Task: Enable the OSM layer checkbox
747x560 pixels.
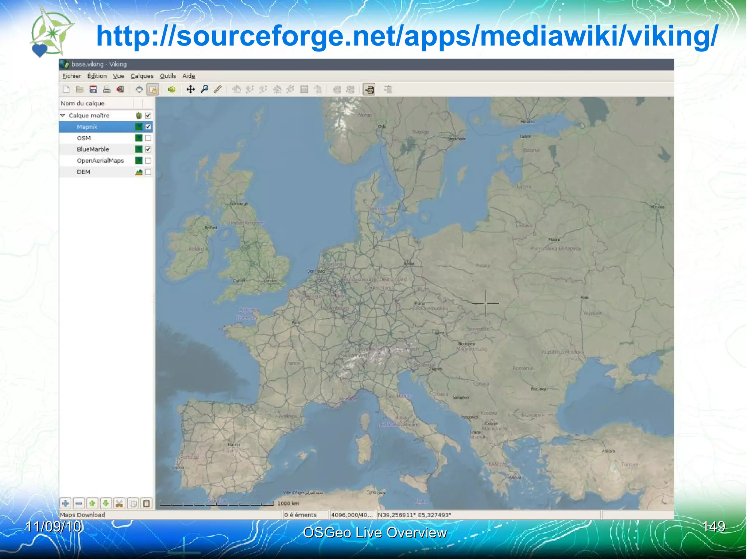Action: (148, 138)
